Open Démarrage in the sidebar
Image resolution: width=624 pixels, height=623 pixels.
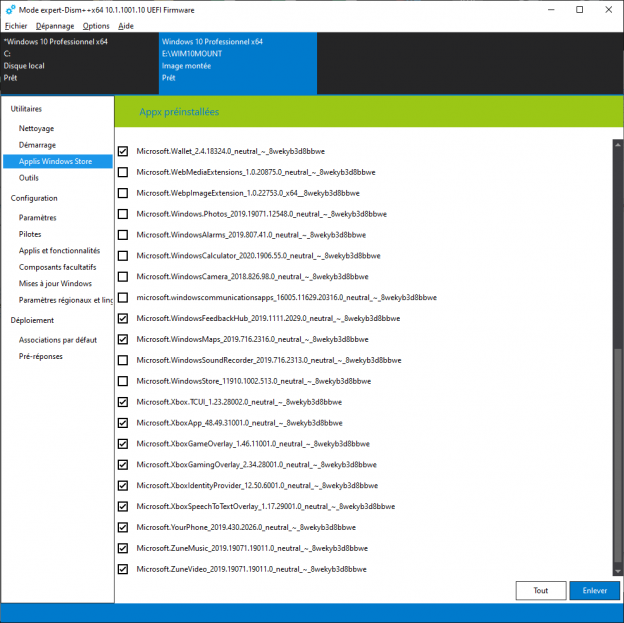pyautogui.click(x=37, y=145)
